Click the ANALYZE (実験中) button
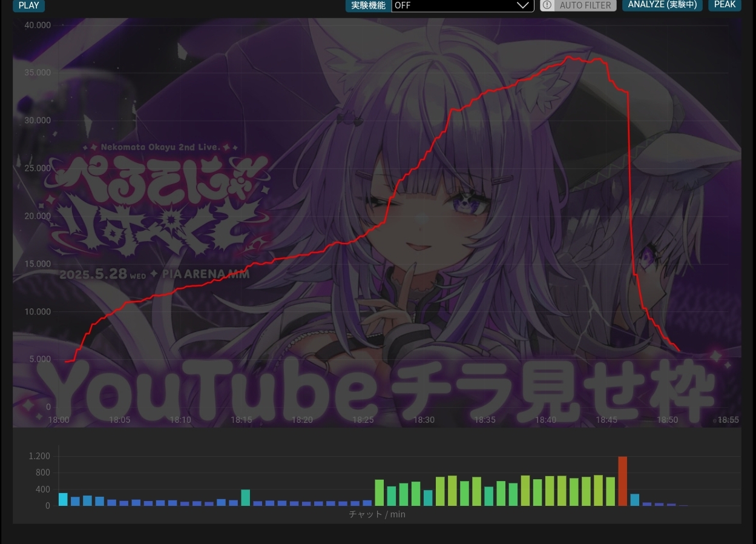The height and width of the screenshot is (544, 756). pyautogui.click(x=662, y=5)
